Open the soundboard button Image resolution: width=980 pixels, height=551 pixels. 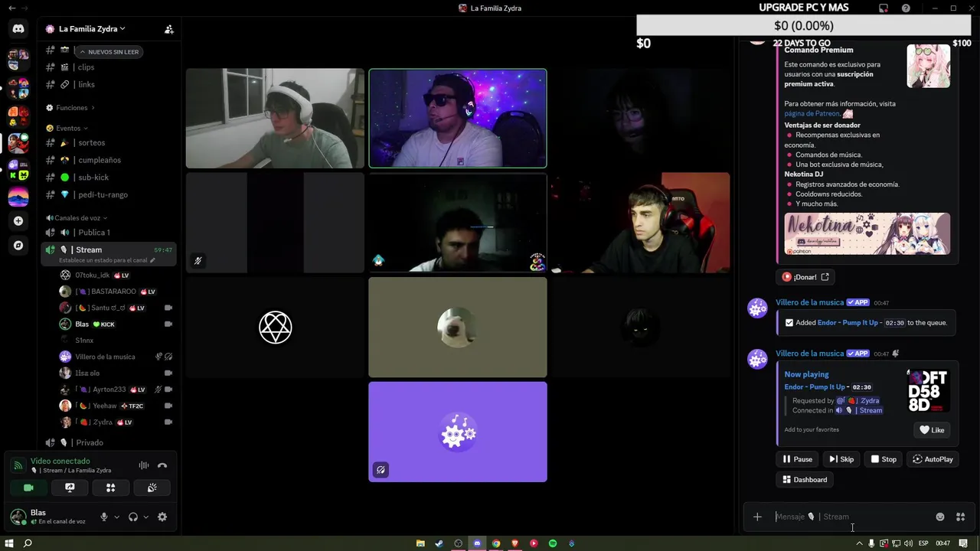coord(152,487)
